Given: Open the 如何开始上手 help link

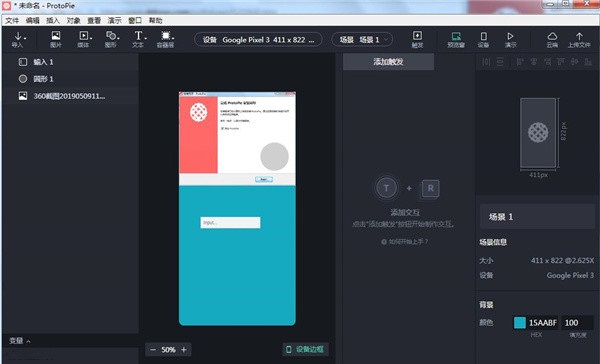Looking at the screenshot, I should pyautogui.click(x=405, y=242).
